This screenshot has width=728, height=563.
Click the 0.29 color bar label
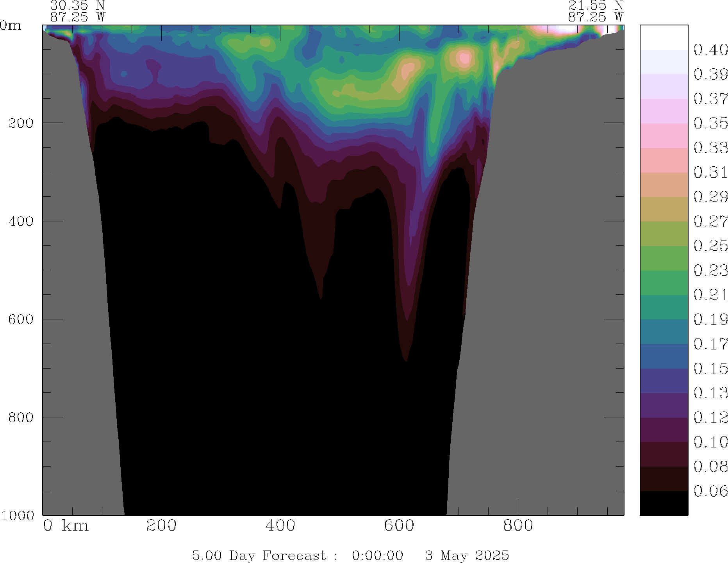[710, 197]
